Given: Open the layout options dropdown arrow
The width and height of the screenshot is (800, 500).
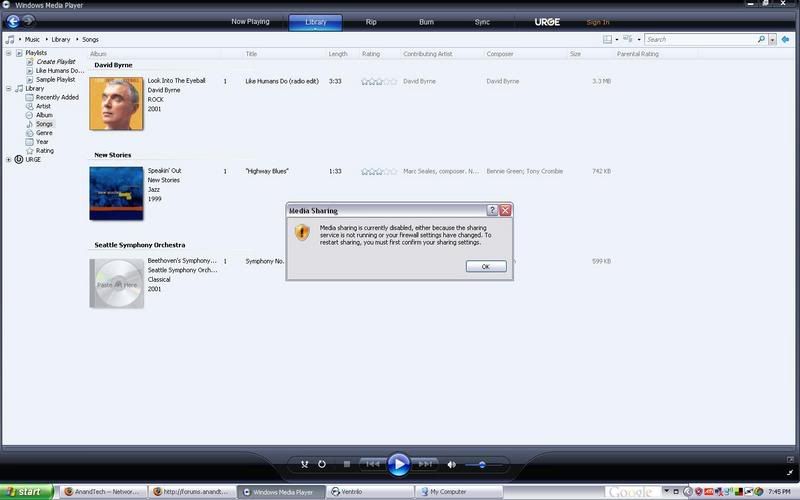Looking at the screenshot, I should click(616, 39).
